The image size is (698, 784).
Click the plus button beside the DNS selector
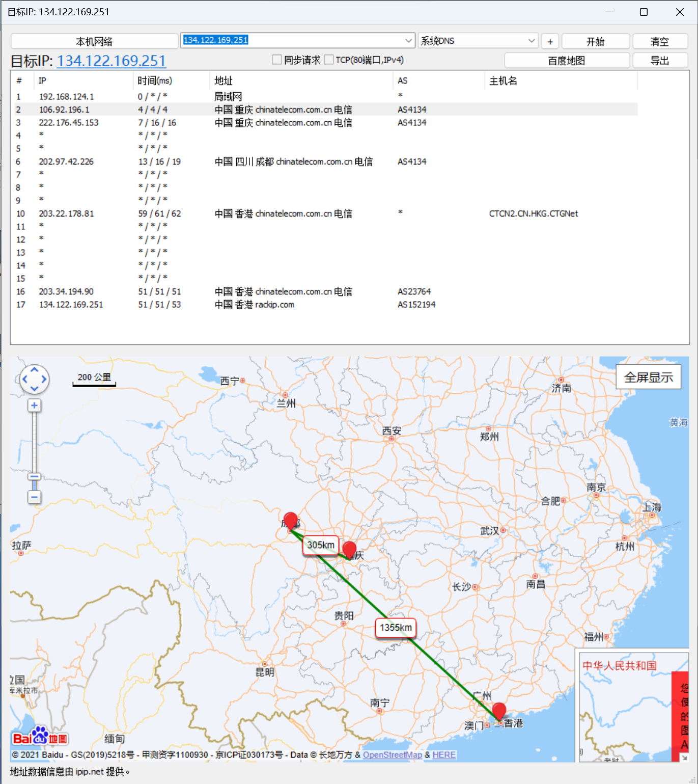tap(550, 41)
